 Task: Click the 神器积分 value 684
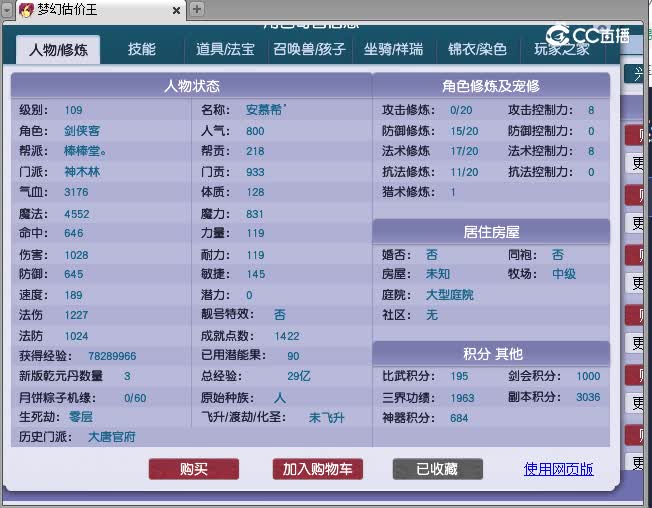[459, 418]
